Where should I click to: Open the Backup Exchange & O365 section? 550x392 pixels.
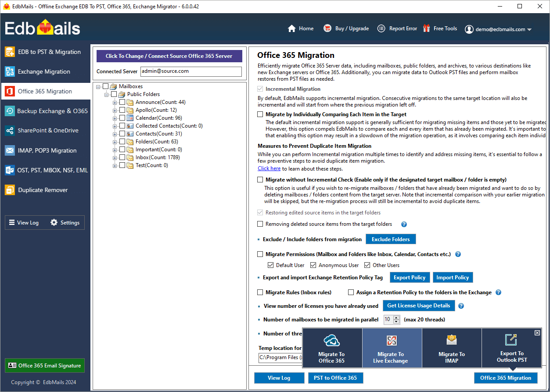(x=45, y=111)
